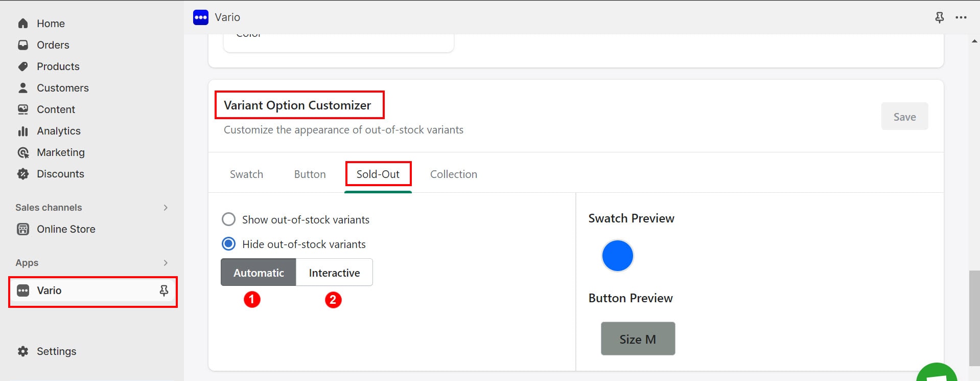
Task: Switch to the Button tab
Action: [310, 174]
